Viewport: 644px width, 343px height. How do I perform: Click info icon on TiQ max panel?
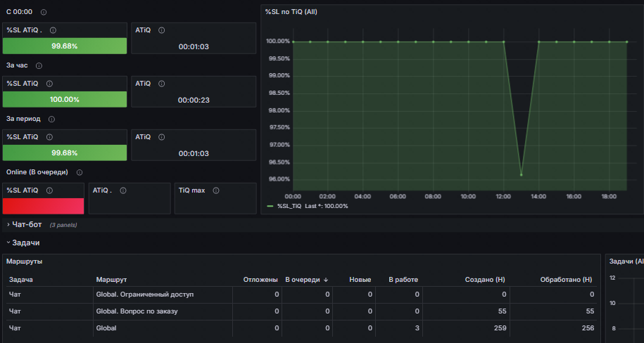pos(216,190)
